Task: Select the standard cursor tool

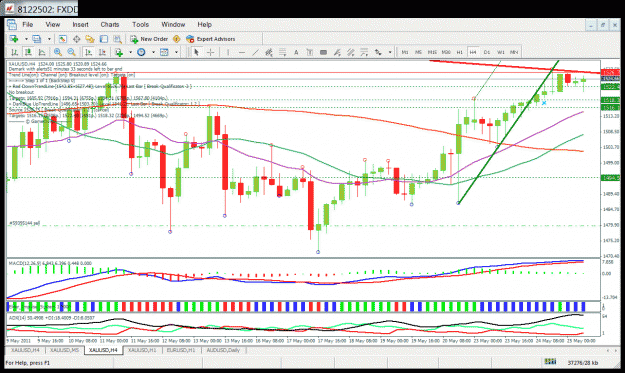Action: (x=196, y=52)
